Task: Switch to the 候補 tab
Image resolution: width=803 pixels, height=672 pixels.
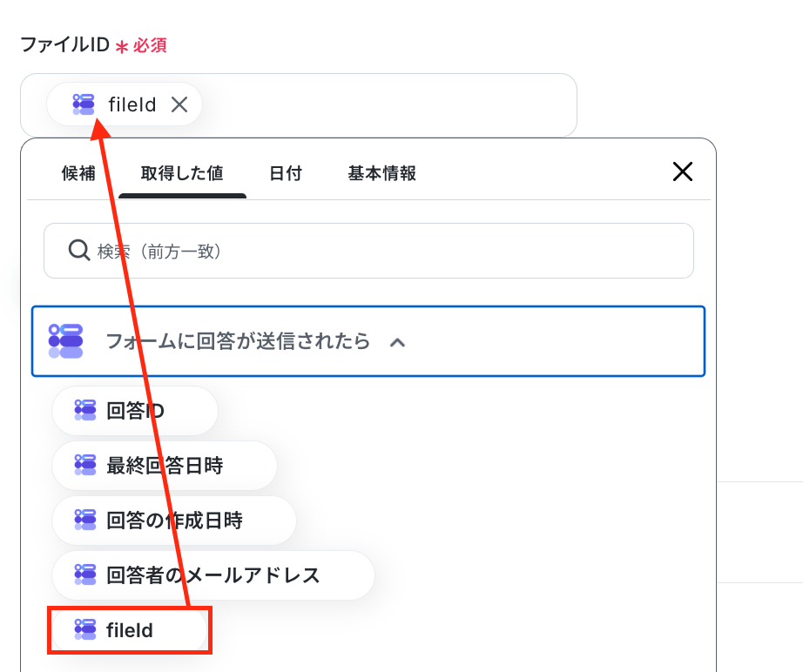Action: (78, 173)
